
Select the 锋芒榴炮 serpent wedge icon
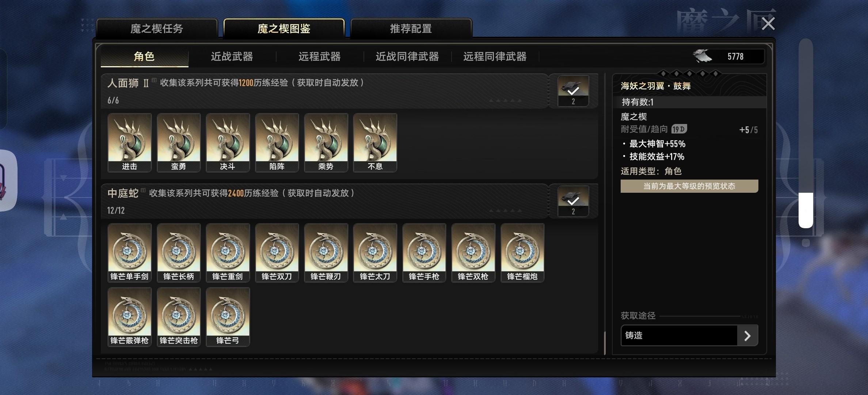point(522,253)
